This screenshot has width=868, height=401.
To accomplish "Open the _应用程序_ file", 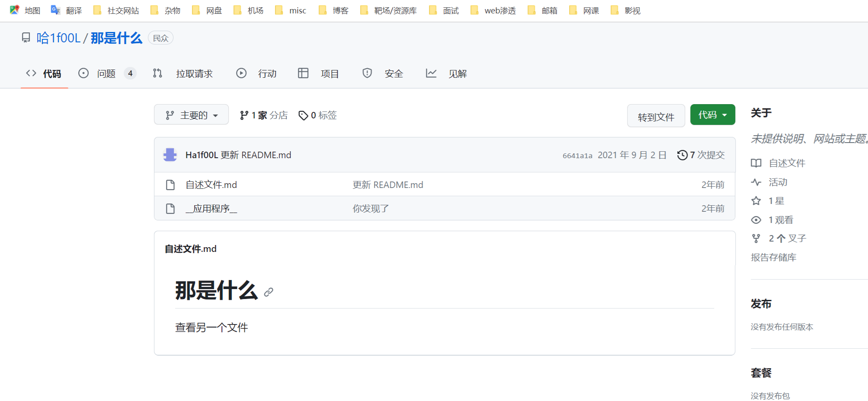I will 211,209.
